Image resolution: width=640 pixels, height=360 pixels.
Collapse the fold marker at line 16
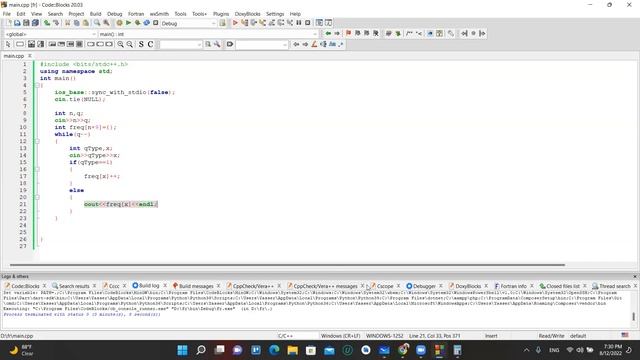click(x=37, y=169)
